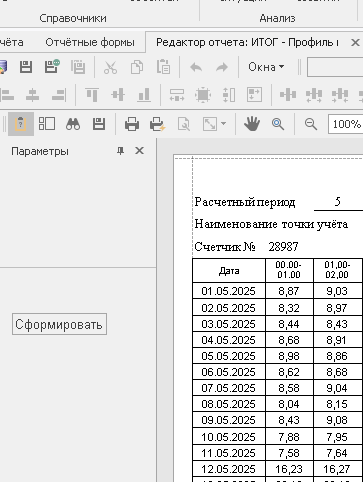Viewport: 363px width, 482px height.
Task: Click the Make same height icon
Action: [229, 95]
